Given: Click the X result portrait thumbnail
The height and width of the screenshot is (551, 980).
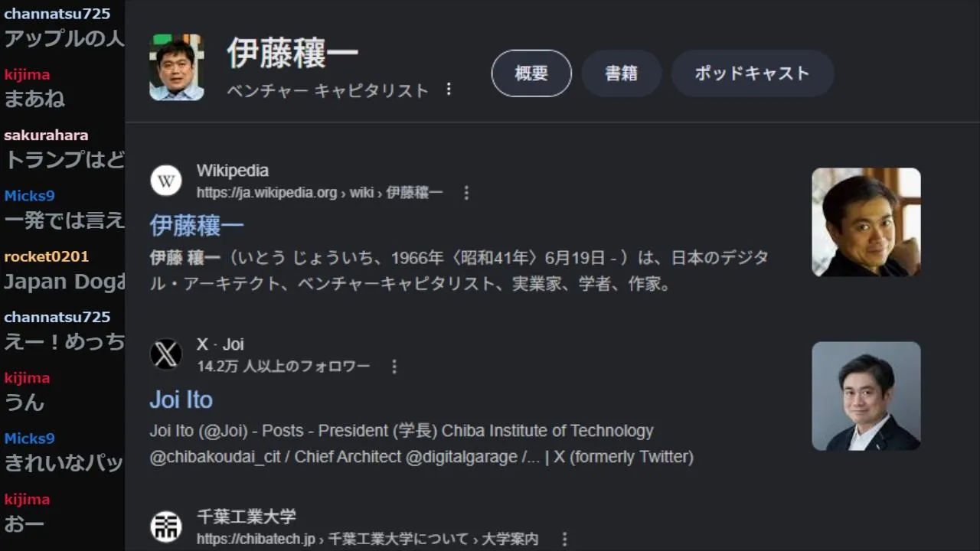Looking at the screenshot, I should click(x=866, y=396).
